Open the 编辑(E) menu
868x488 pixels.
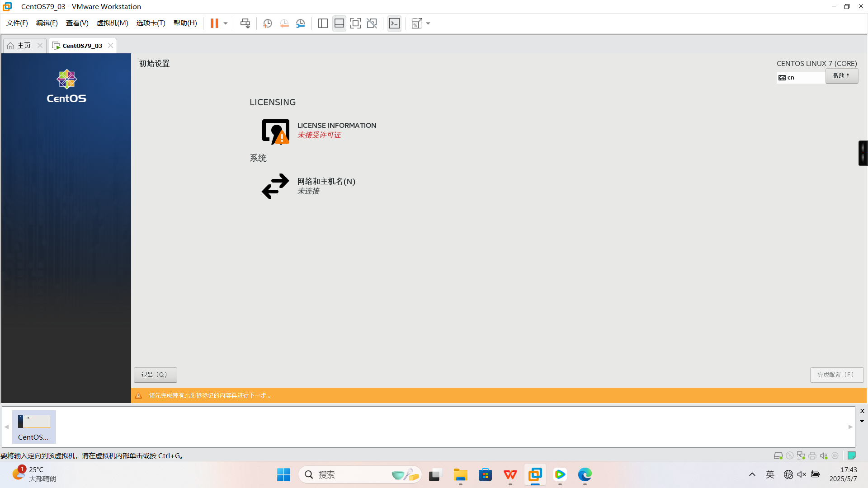click(x=47, y=23)
